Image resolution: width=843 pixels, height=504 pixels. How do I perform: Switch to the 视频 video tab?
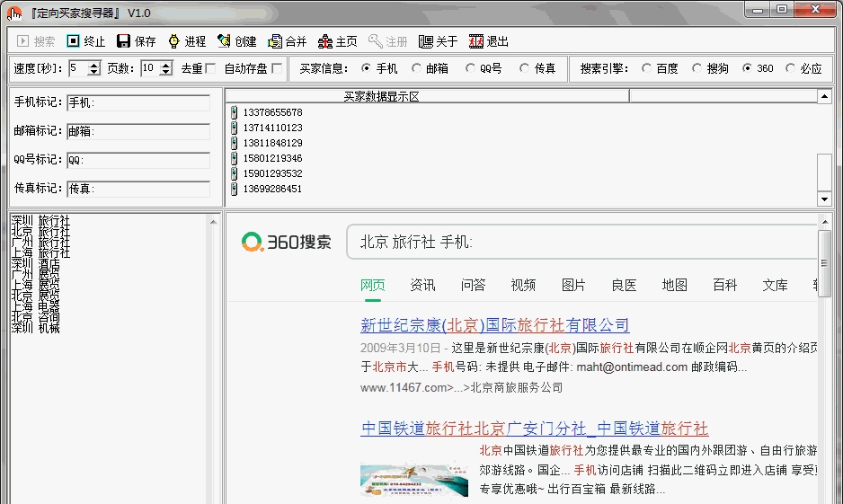click(x=523, y=285)
